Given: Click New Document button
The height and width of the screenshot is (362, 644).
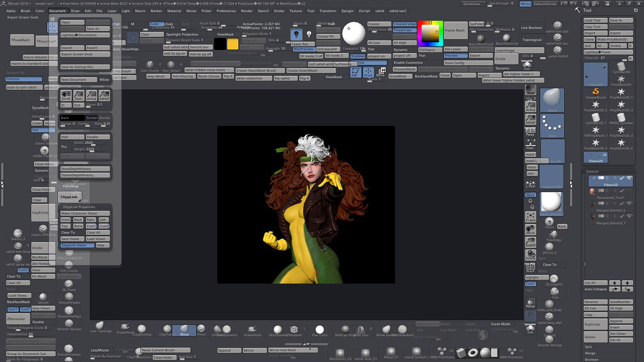Looking at the screenshot, I should 78,80.
